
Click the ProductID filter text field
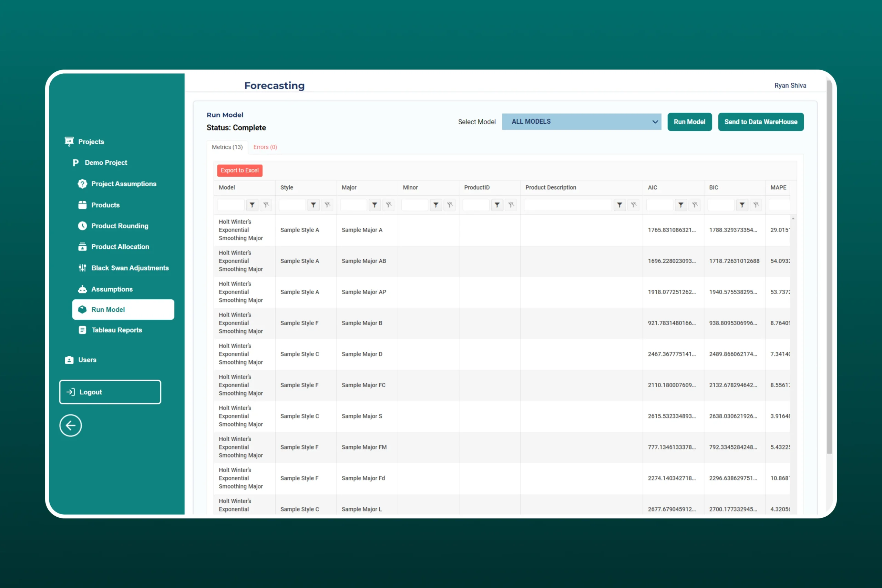click(475, 205)
